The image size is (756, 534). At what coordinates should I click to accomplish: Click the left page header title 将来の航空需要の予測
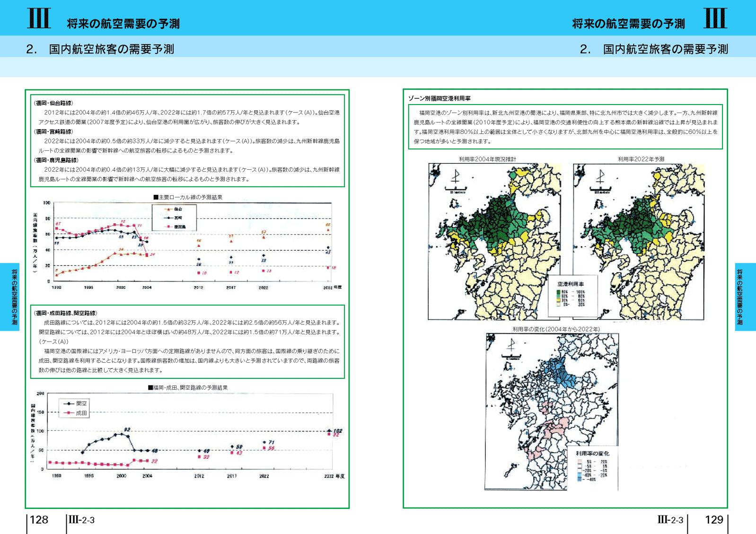pos(123,24)
